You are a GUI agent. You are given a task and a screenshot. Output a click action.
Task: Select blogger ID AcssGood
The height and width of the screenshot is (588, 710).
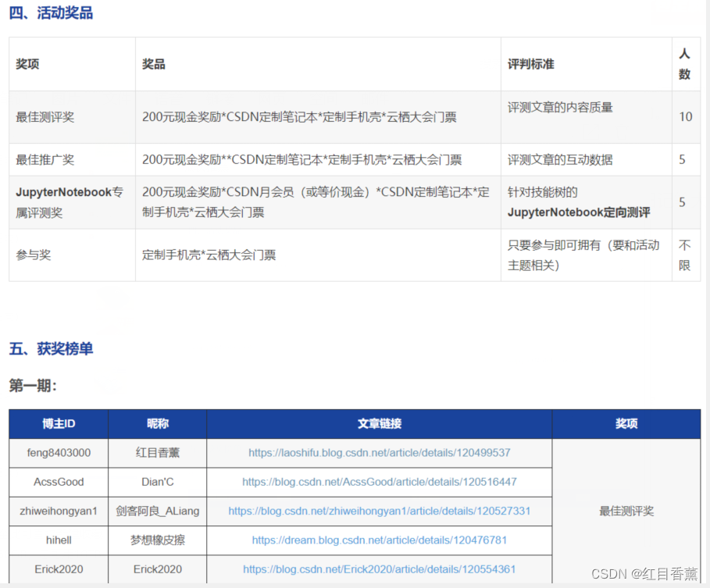59,482
